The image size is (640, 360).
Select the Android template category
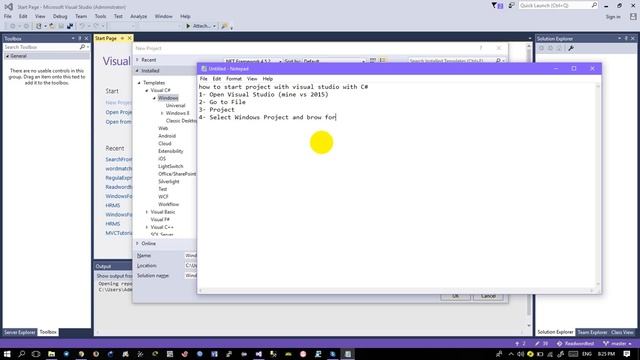[167, 136]
